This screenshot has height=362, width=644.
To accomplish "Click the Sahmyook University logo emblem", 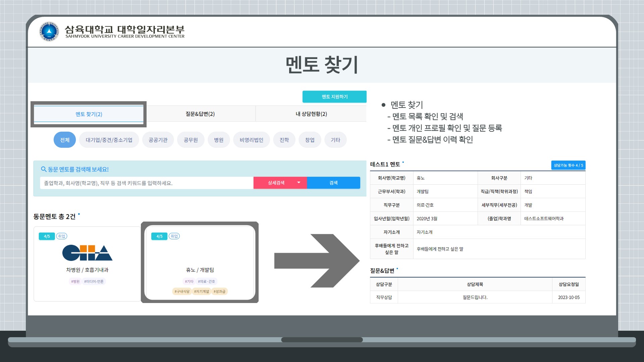I will tap(49, 32).
